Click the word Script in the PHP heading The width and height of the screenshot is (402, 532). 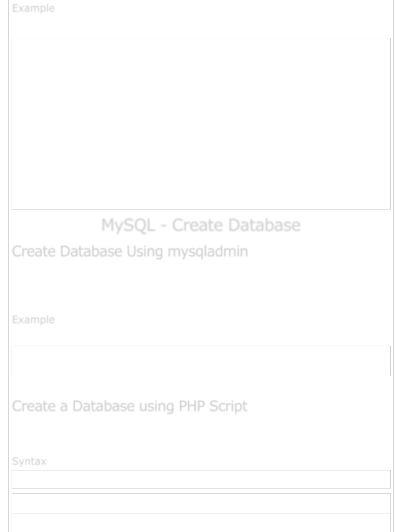point(228,406)
